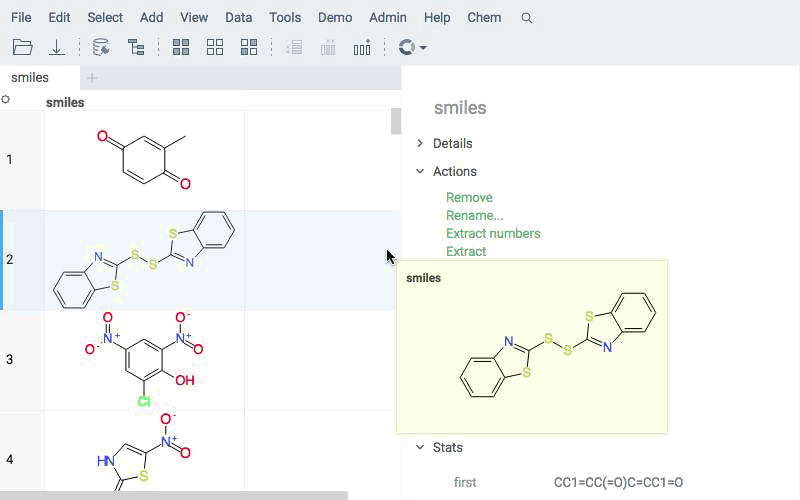The height and width of the screenshot is (500, 800).
Task: Click the Rename... action link
Action: [x=474, y=215]
